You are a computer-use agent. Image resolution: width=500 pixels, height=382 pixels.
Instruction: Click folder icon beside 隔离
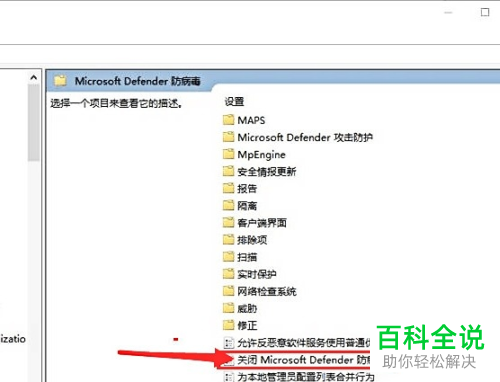pyautogui.click(x=228, y=205)
